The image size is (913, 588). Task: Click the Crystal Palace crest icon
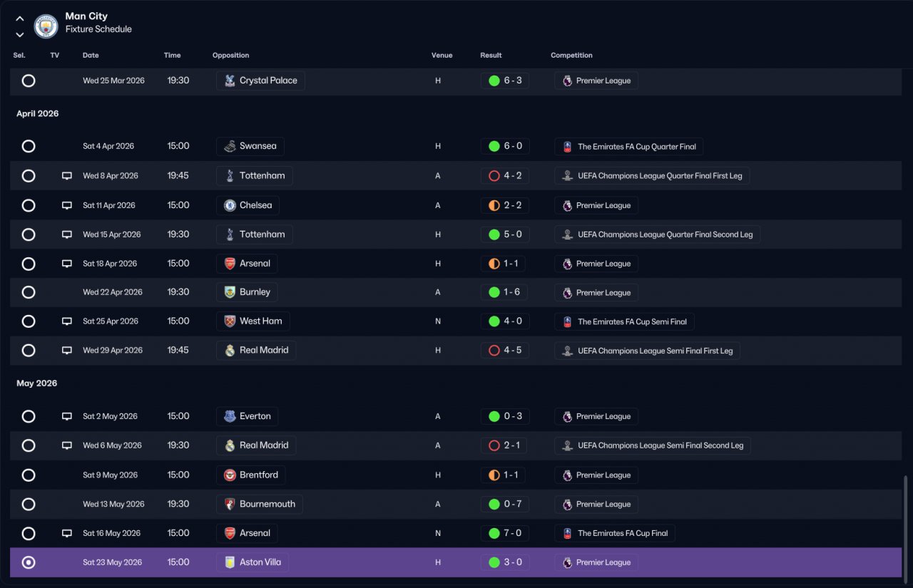230,81
